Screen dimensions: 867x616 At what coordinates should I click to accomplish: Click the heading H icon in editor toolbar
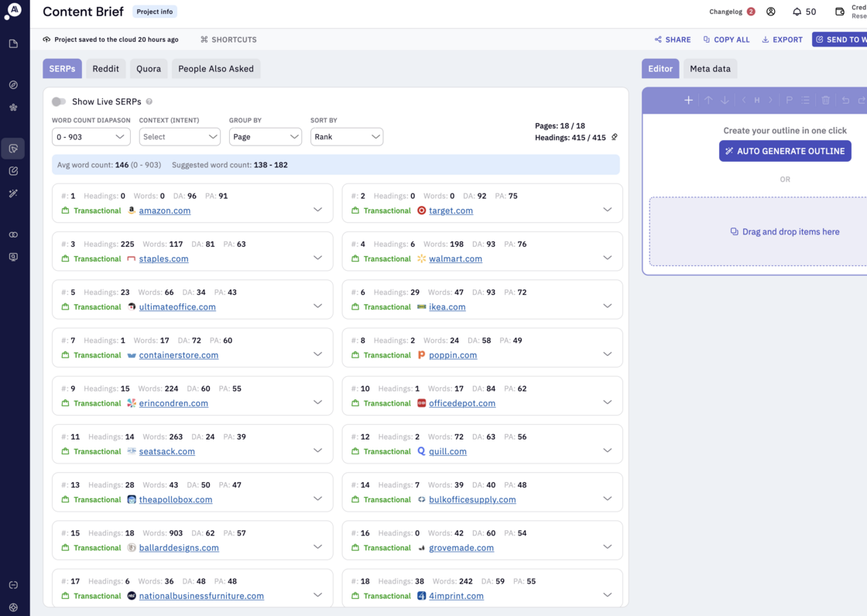(x=757, y=100)
